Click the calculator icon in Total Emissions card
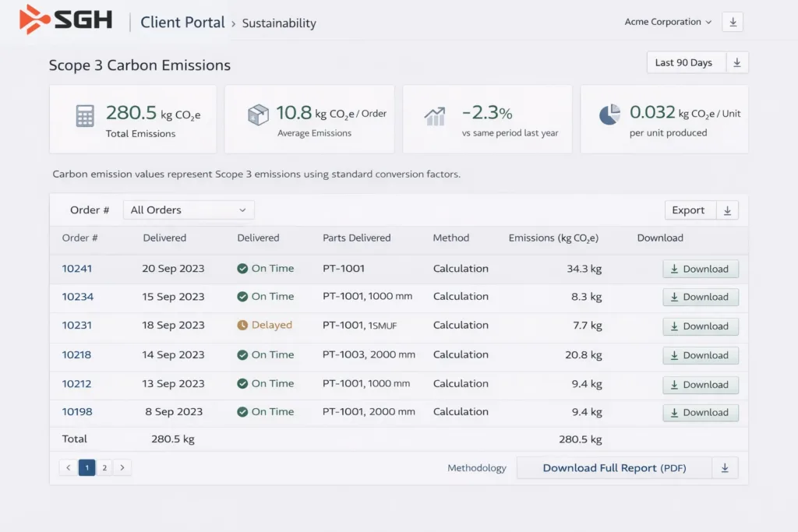798x532 pixels. click(85, 117)
